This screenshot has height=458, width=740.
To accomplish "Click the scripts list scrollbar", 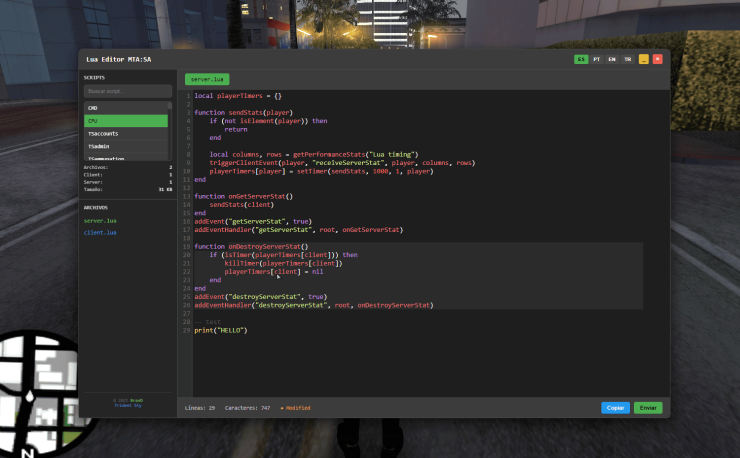I will 170,131.
